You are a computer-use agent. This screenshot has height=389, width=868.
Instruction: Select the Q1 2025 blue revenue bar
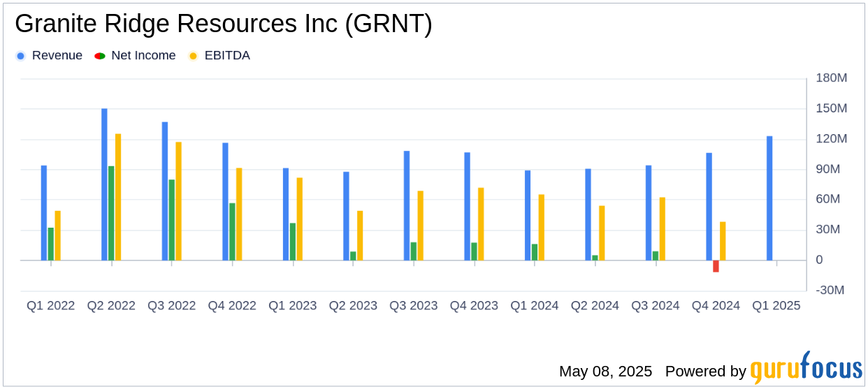pyautogui.click(x=769, y=198)
